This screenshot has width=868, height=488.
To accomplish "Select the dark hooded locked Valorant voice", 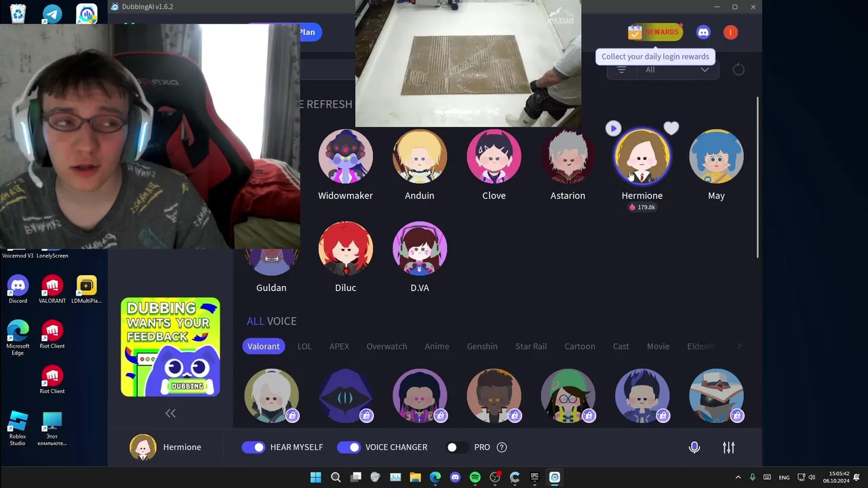I will [x=345, y=396].
